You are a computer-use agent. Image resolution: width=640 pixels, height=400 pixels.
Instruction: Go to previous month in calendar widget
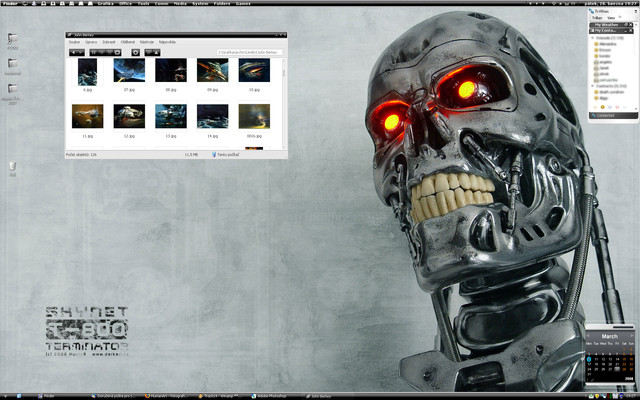589,336
